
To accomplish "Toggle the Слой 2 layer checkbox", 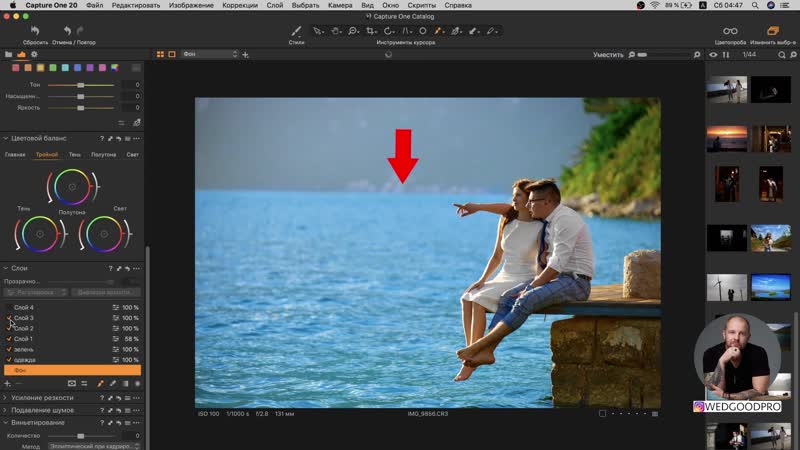I will [9, 329].
